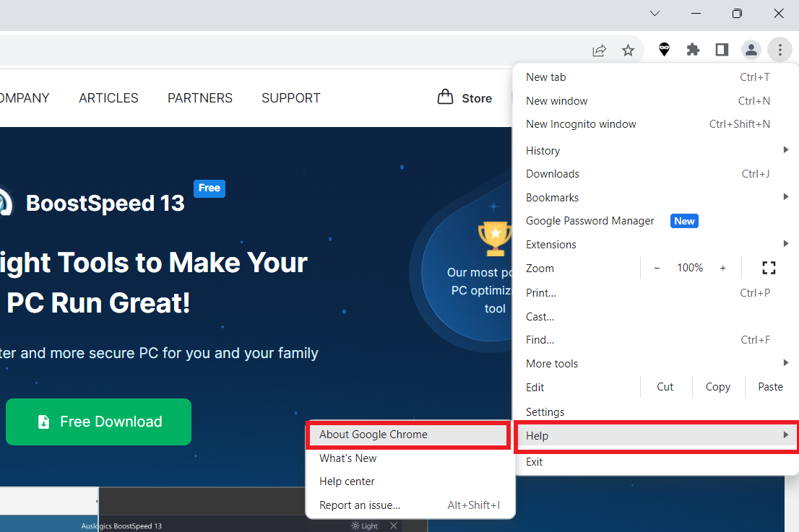Choose Exit from the Chrome menu

tap(655, 462)
